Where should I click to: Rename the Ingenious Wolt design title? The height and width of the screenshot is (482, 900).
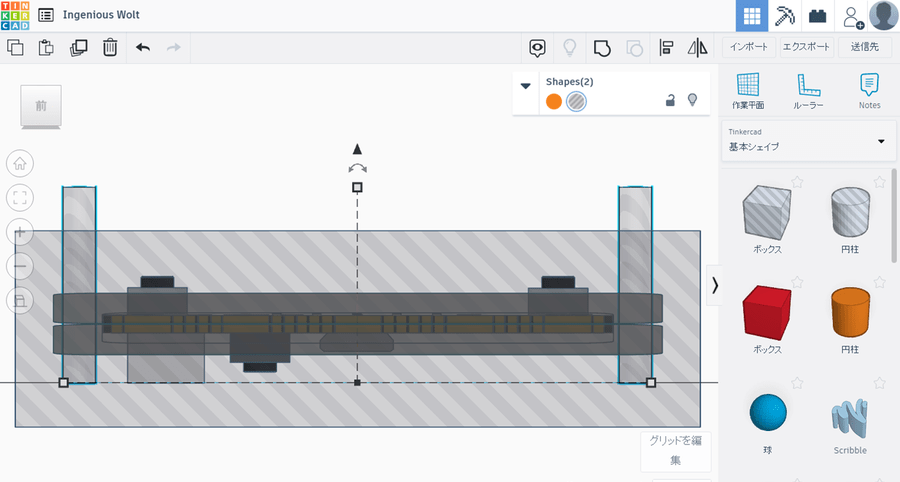point(101,15)
